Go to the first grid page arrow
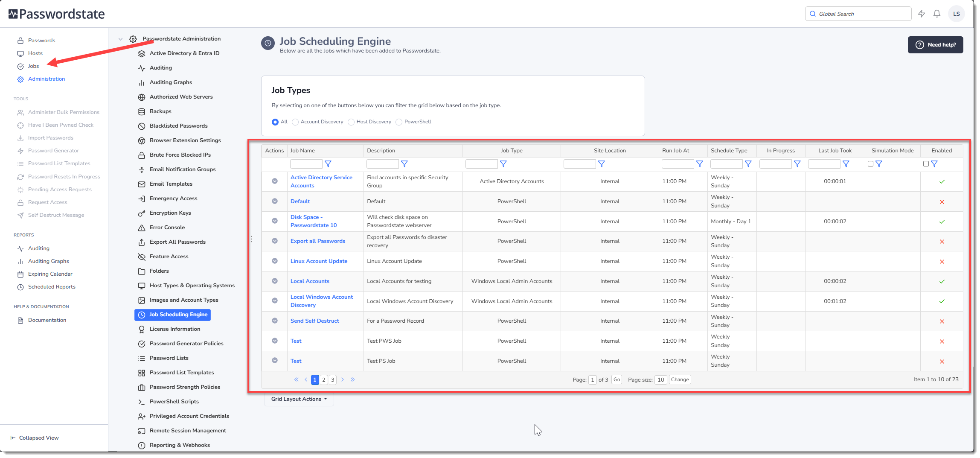 (x=297, y=379)
